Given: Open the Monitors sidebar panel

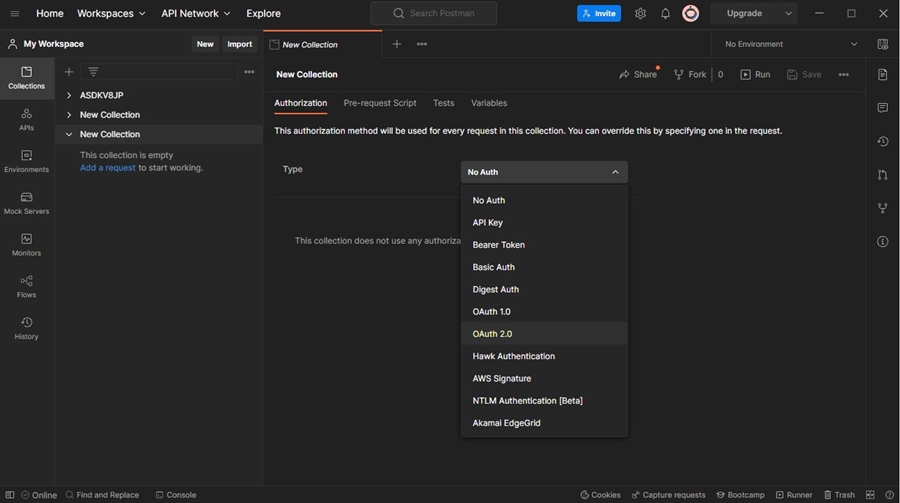Looking at the screenshot, I should tap(26, 245).
